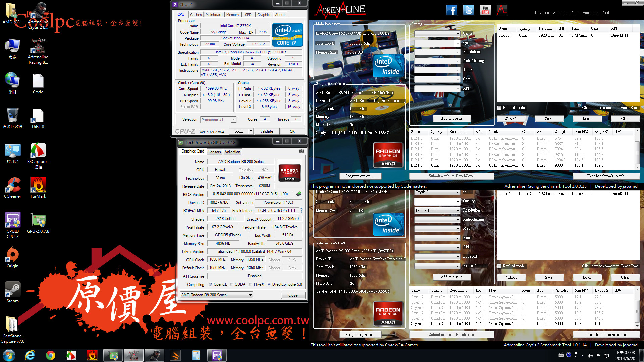Switch to Mainboard tab in CPU-Z
The image size is (644, 362).
214,15
